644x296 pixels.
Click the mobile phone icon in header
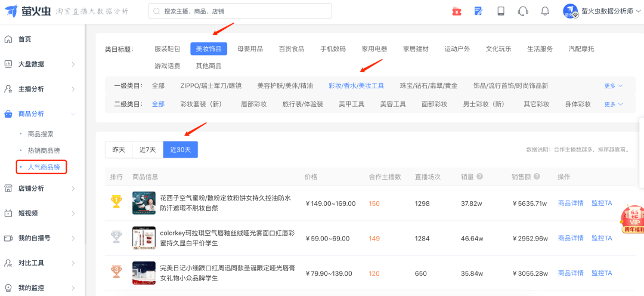point(501,11)
